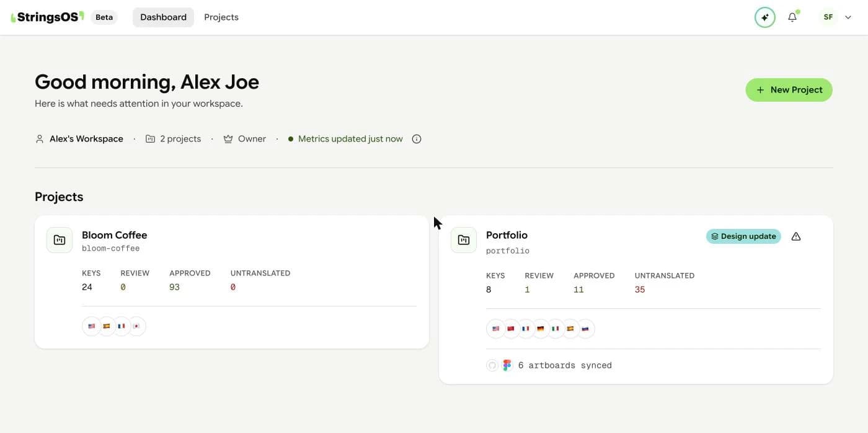Image resolution: width=868 pixels, height=433 pixels.
Task: Switch to the Projects tab
Action: (221, 17)
